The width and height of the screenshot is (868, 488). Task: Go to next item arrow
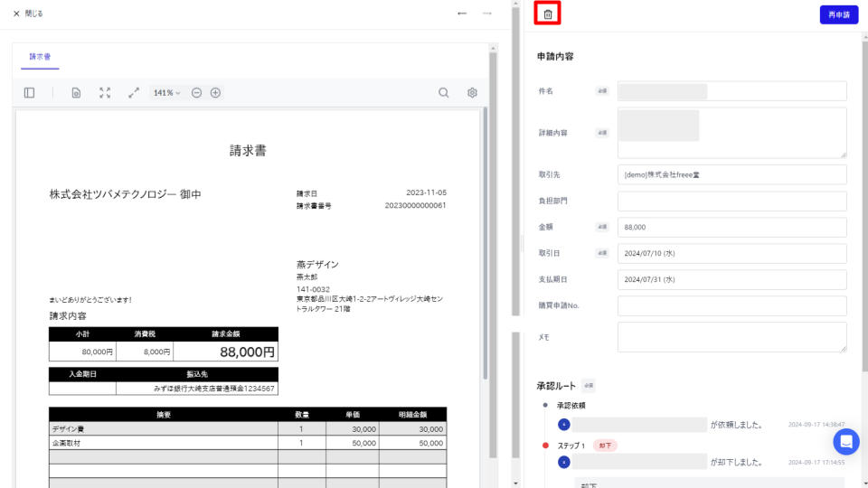point(486,14)
